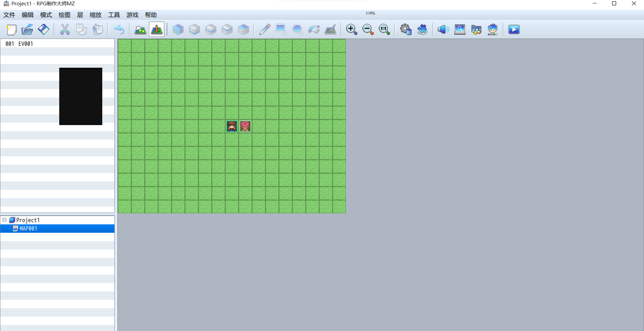Screen dimensions: 644x331
Task: Open the 模式 menu
Action: tap(46, 15)
